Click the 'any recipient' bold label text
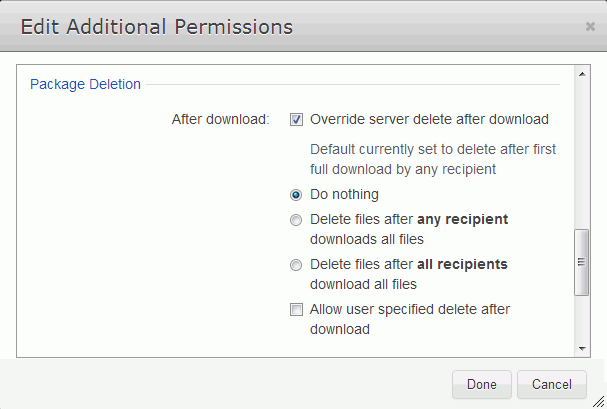 pyautogui.click(x=463, y=219)
